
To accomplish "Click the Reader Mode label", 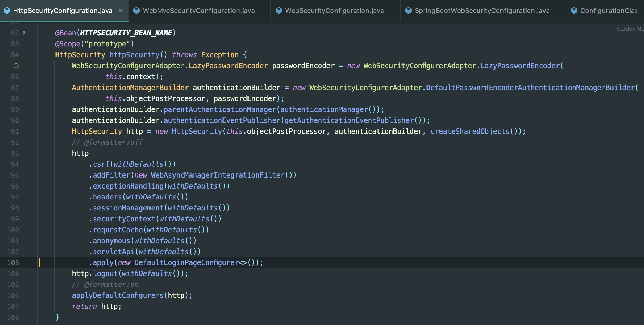I will tap(629, 29).
